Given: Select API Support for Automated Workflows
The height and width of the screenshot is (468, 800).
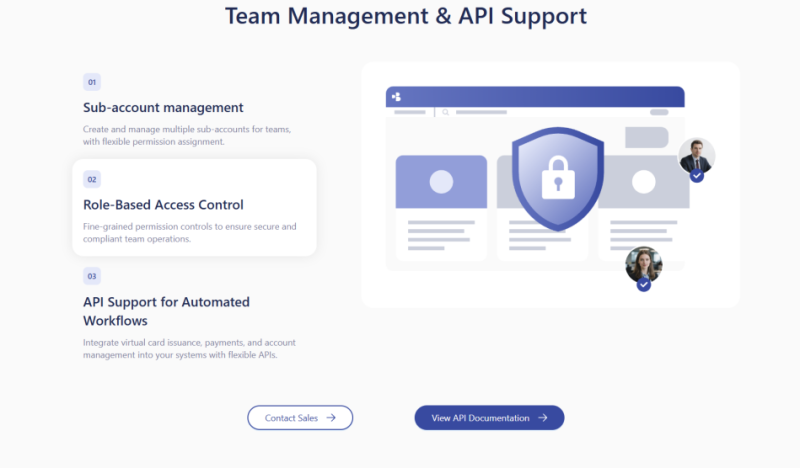Looking at the screenshot, I should (166, 311).
